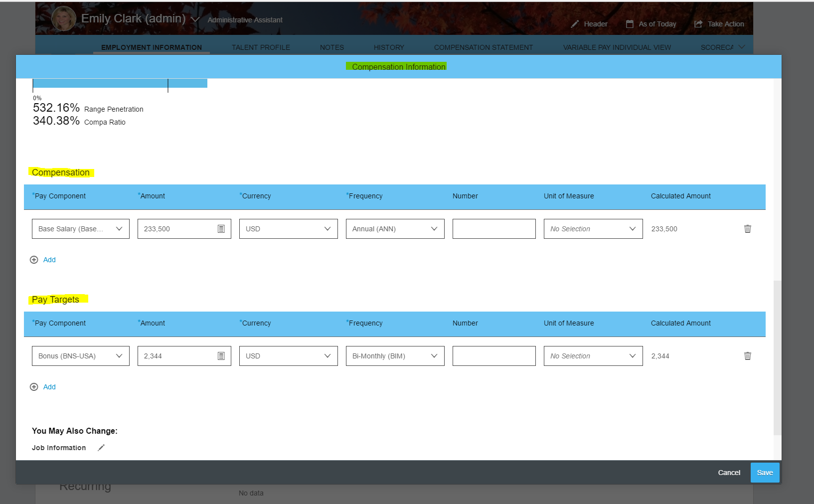814x504 pixels.
Task: Click the Header pencil icon
Action: click(575, 24)
